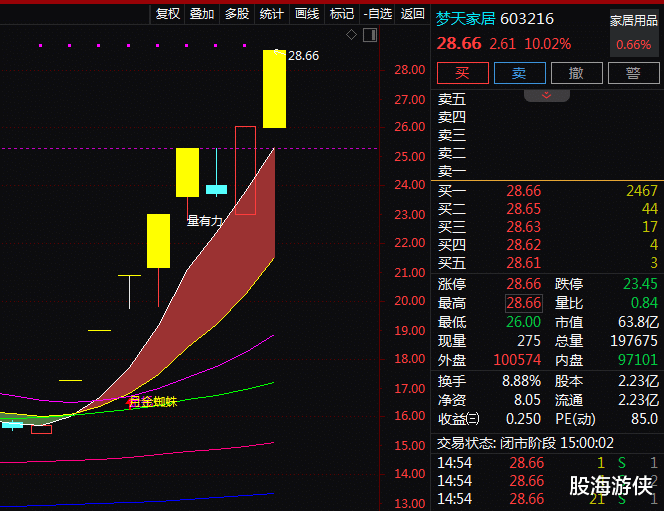Click the 月金蜘蛛 signal marker
Viewport: 664px width, 511px height.
(x=152, y=401)
